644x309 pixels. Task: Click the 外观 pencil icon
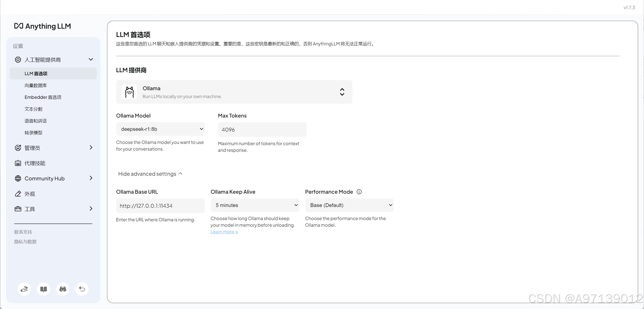18,194
